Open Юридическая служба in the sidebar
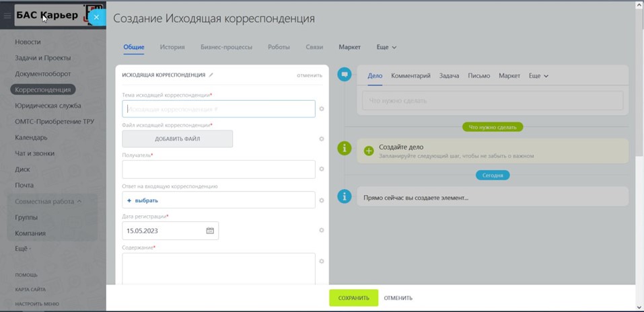The image size is (644, 312). pyautogui.click(x=48, y=106)
